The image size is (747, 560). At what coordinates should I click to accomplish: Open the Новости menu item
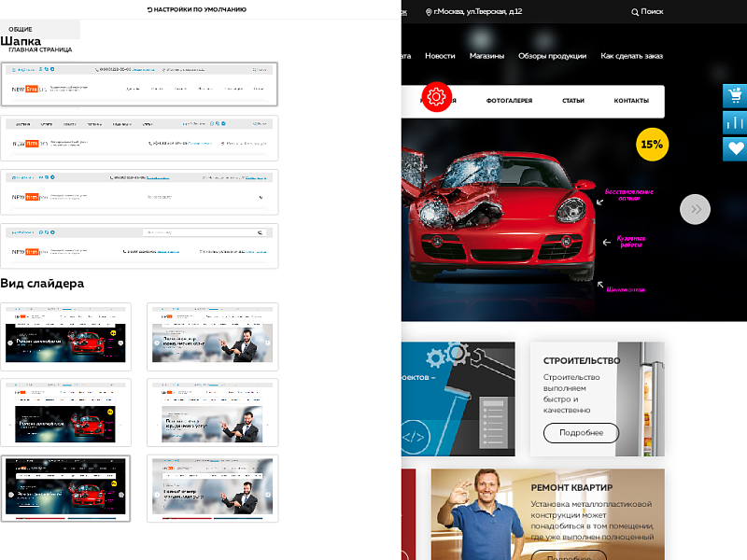click(x=440, y=56)
